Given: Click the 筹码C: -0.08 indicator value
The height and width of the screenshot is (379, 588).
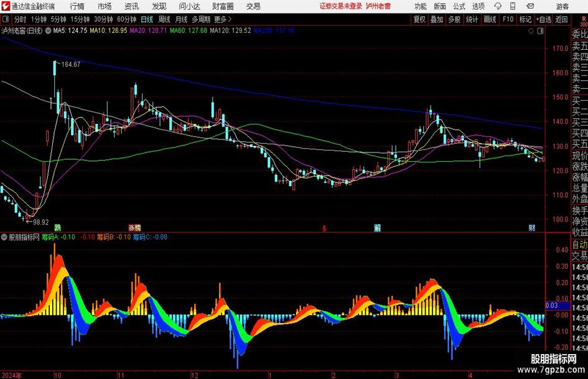Looking at the screenshot, I should [150, 237].
